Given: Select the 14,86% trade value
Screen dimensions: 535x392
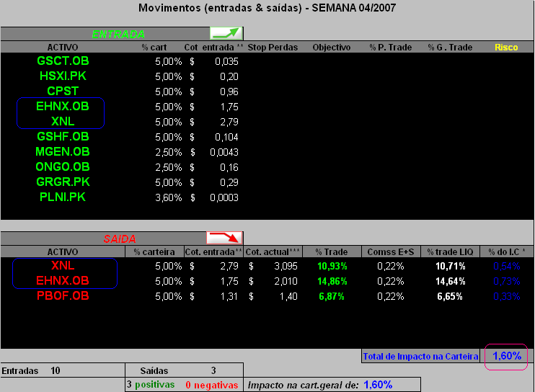Looking at the screenshot, I should tap(332, 281).
